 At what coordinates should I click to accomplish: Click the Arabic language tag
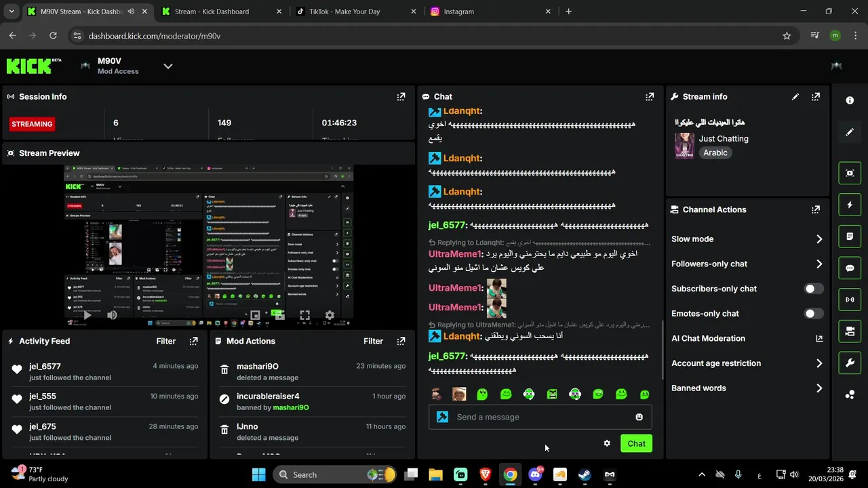(715, 152)
